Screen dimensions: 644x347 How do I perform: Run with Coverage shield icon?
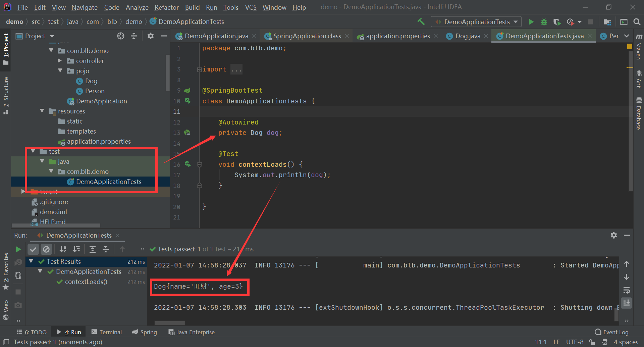(557, 22)
